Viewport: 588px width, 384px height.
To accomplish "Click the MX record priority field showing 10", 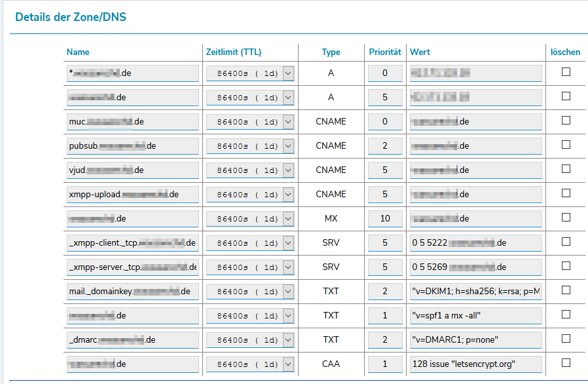I will click(385, 219).
